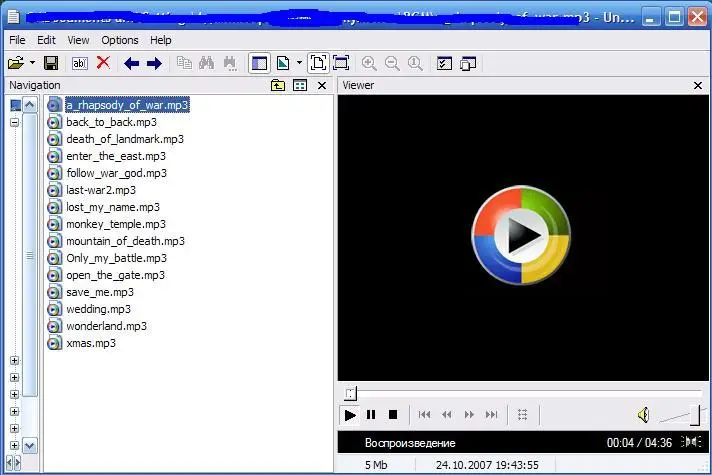Open the View menu

coord(79,40)
